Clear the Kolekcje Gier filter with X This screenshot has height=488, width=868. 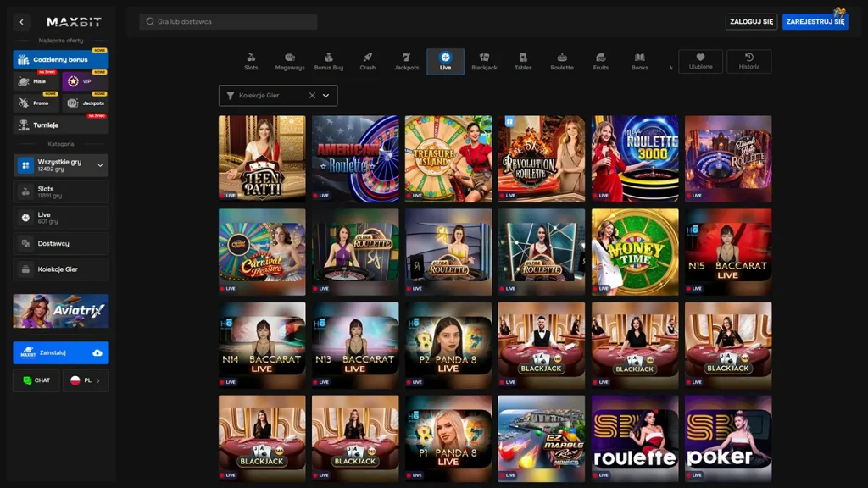(312, 96)
